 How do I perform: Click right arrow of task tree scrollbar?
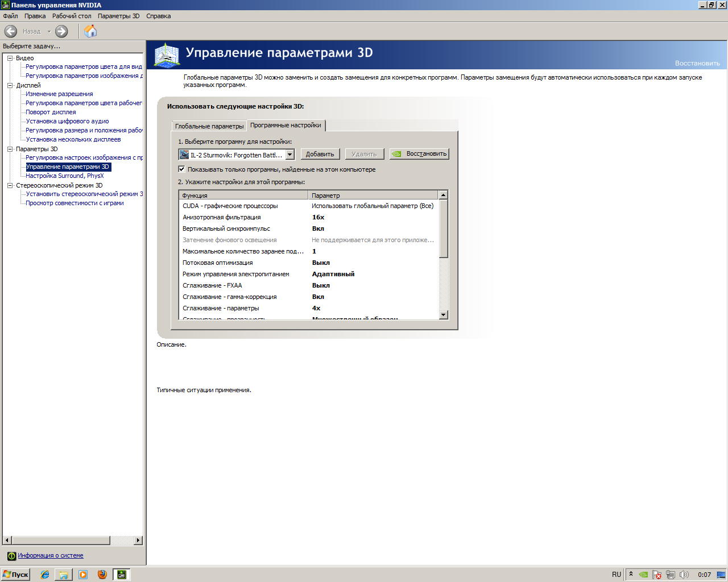[138, 540]
